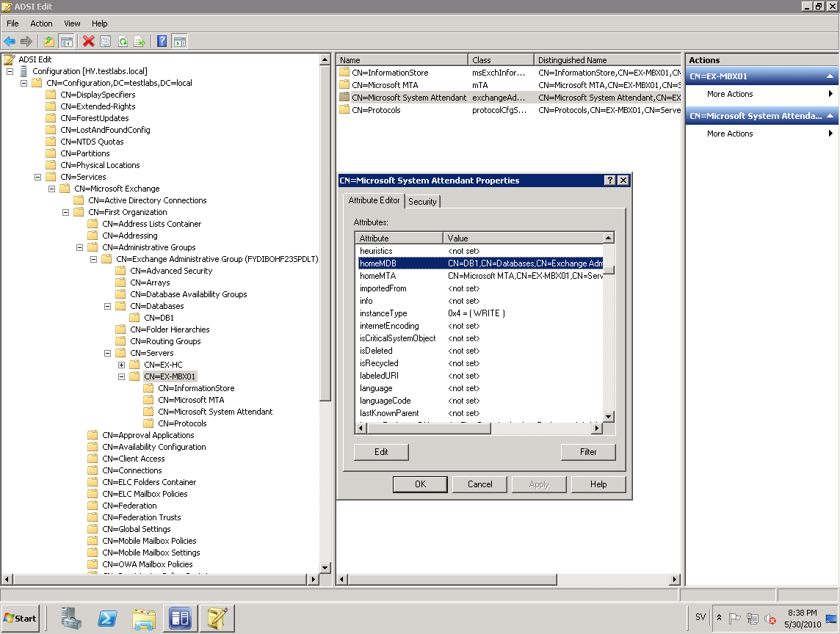Click the Export List toolbar icon
Image resolution: width=840 pixels, height=634 pixels.
140,41
